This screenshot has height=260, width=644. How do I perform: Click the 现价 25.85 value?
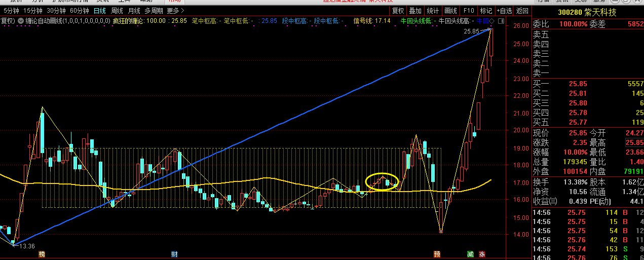click(578, 133)
